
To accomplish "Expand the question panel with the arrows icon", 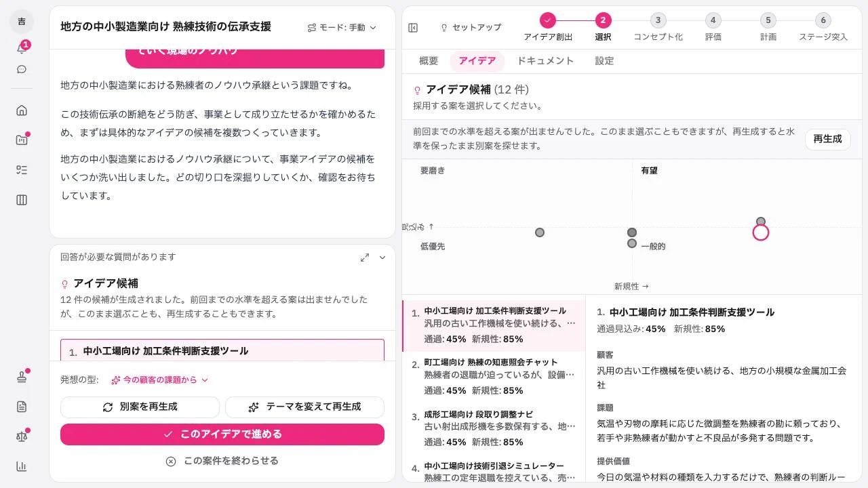I will (x=365, y=258).
